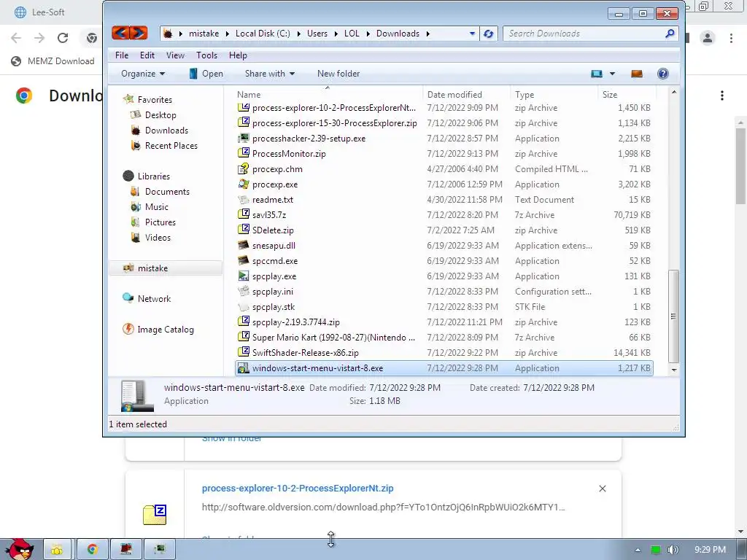Open the Help menu

[x=239, y=55]
